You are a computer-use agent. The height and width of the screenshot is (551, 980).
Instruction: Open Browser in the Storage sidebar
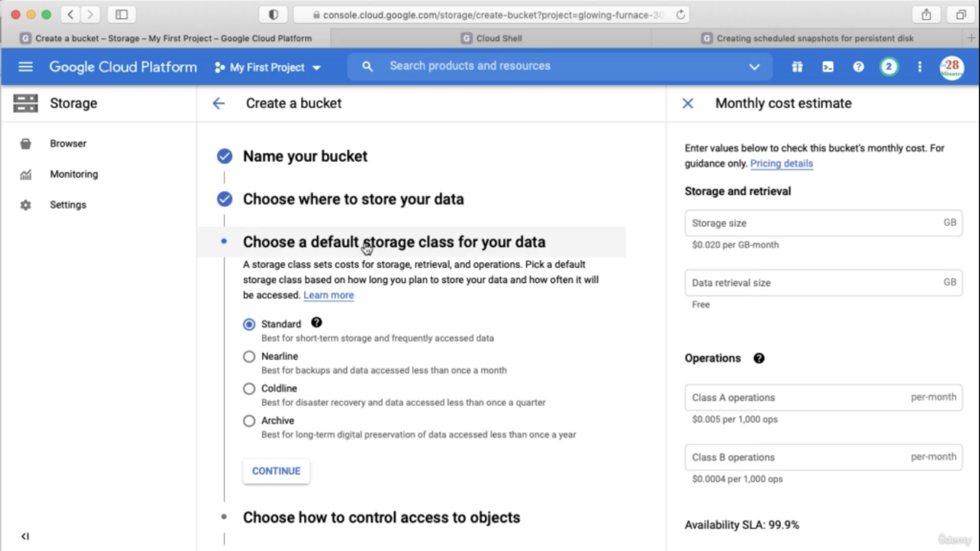(67, 144)
